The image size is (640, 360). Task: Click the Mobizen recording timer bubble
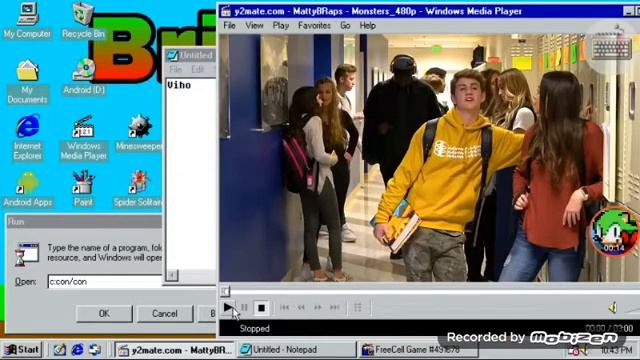coord(614,232)
